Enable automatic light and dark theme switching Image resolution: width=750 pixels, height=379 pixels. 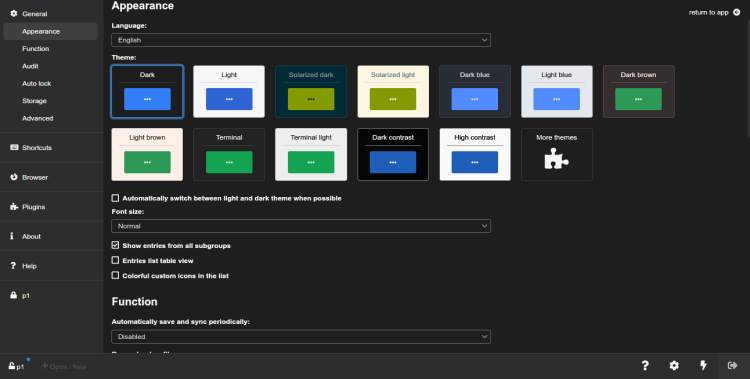pos(115,198)
